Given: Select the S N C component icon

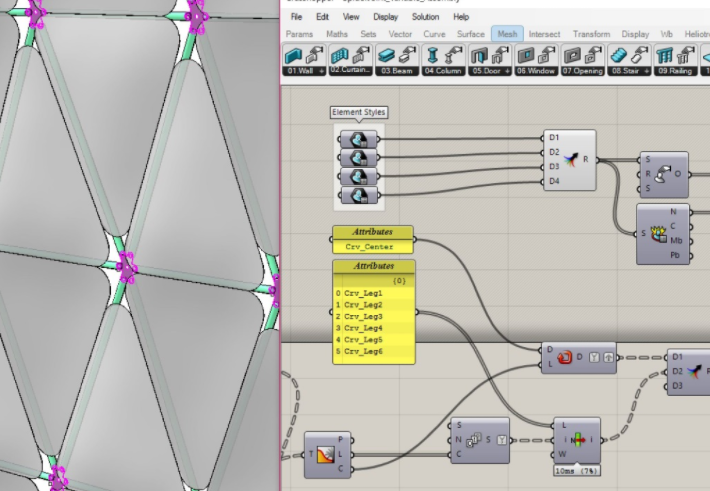Looking at the screenshot, I should (473, 440).
